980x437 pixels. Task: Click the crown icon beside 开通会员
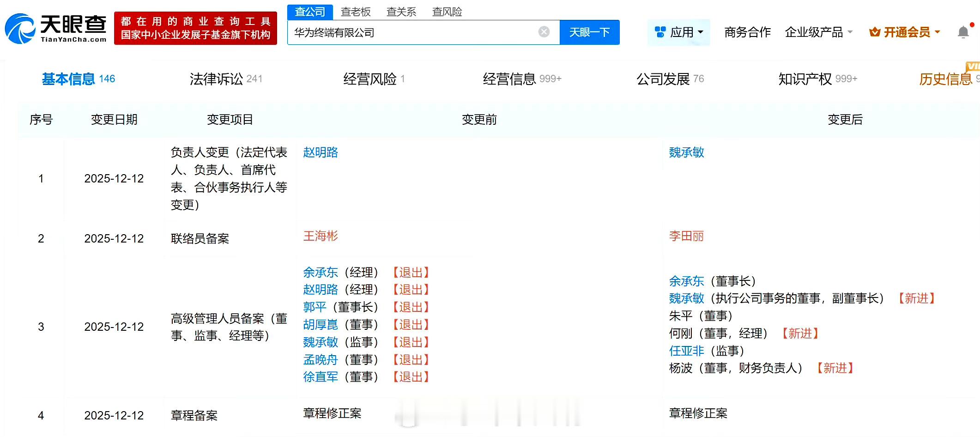click(x=875, y=32)
